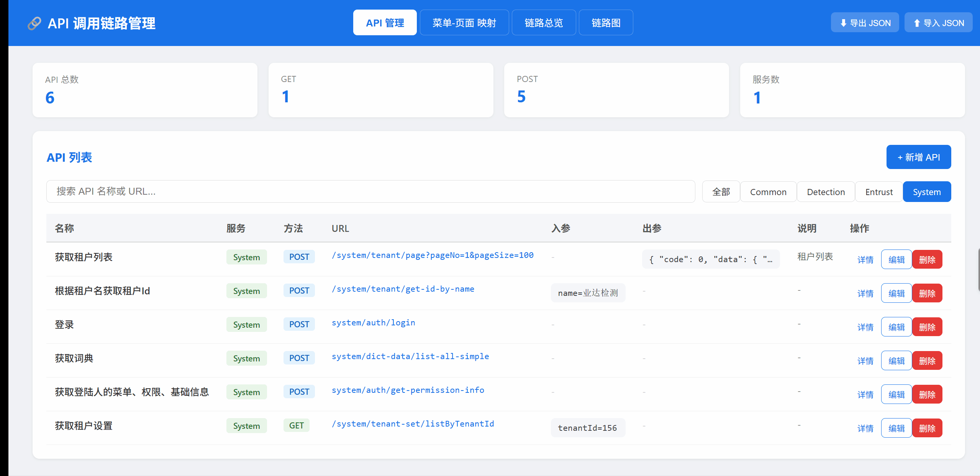Open 详情 for 获取租户列表
The width and height of the screenshot is (980, 476).
865,259
